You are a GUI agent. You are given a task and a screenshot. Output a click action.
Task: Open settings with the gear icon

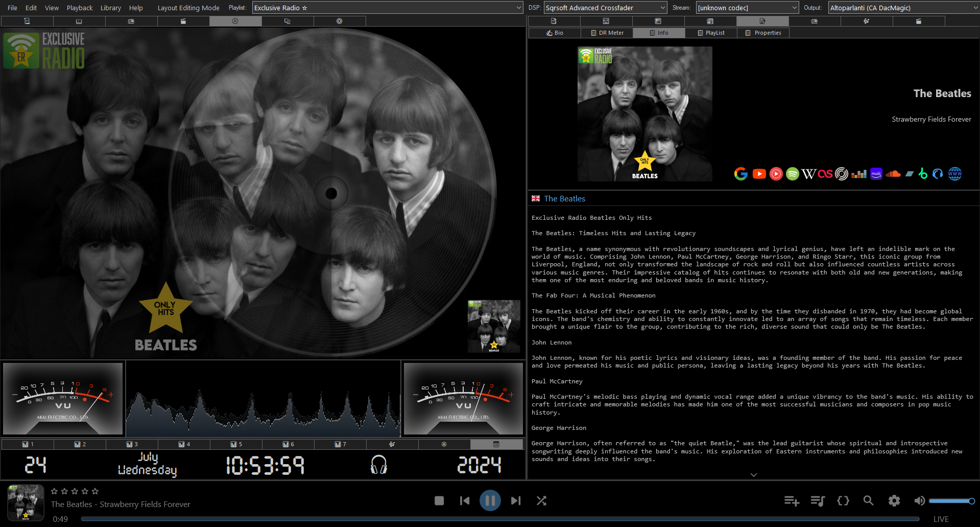pos(894,501)
